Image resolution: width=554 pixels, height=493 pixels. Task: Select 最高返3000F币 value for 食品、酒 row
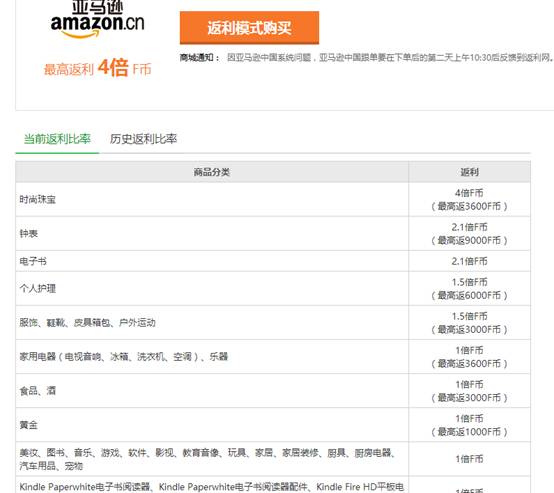click(469, 398)
